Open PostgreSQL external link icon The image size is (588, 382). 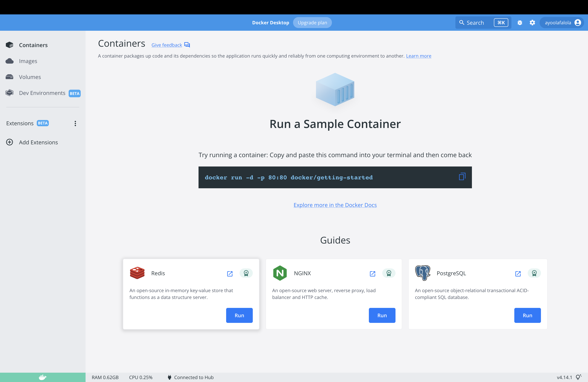tap(518, 273)
